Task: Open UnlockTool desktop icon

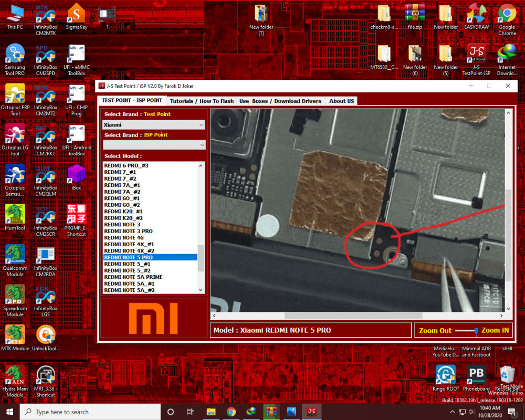Action: click(x=46, y=338)
